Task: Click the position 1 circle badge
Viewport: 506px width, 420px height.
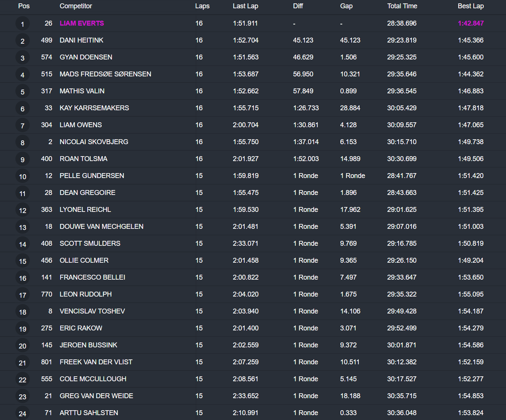Action: [x=23, y=24]
